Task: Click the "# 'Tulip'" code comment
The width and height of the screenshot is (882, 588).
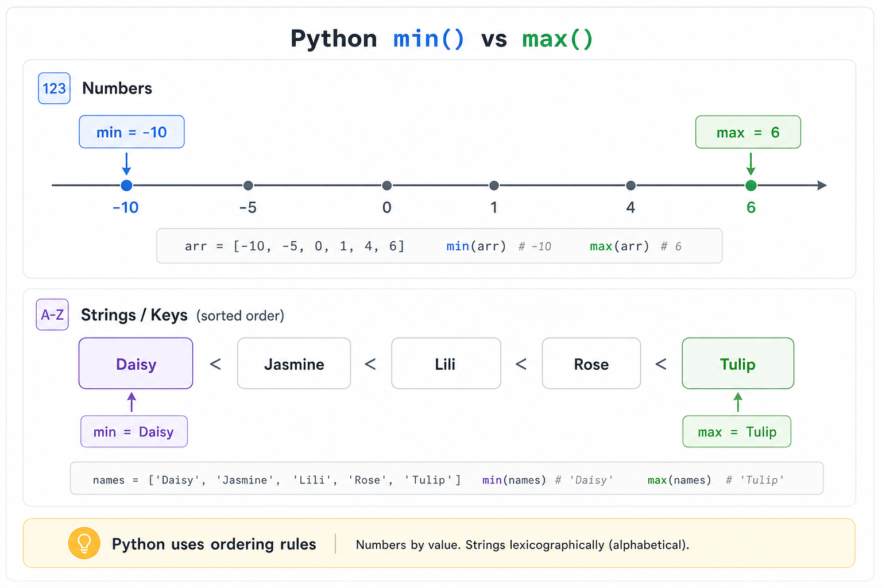Action: [755, 480]
